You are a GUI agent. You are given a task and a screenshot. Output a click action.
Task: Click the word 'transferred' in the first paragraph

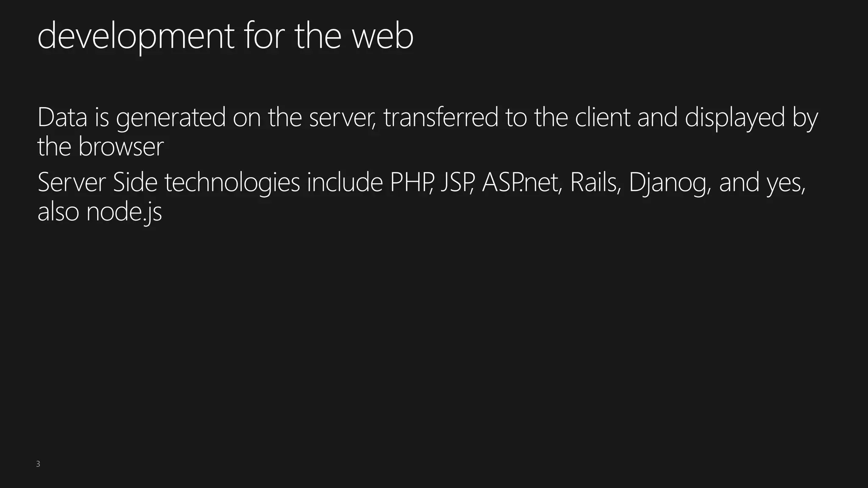[x=441, y=117]
